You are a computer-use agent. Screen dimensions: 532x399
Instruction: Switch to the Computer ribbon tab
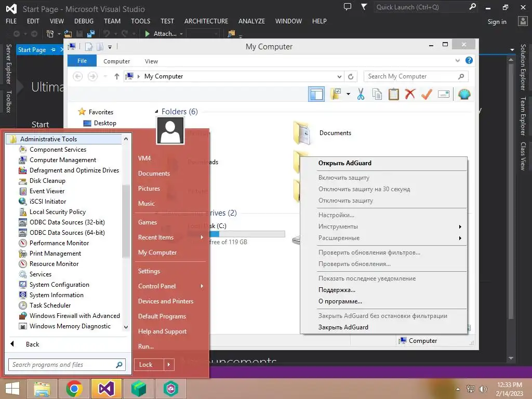pyautogui.click(x=117, y=61)
